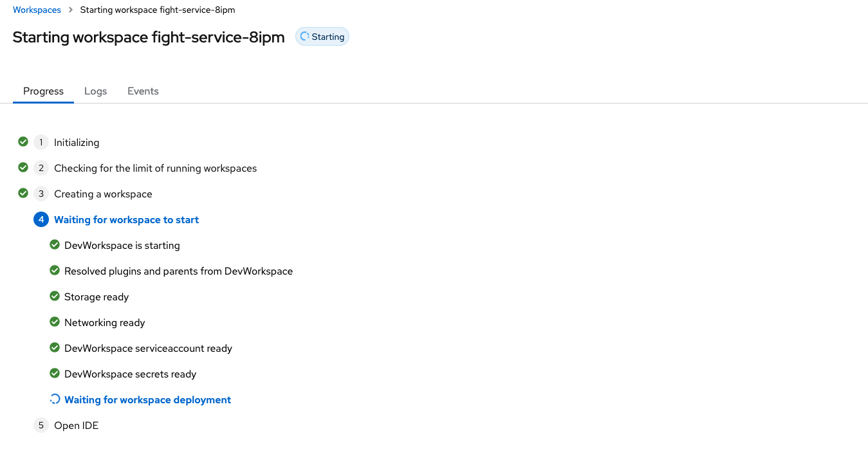Click check icon beside DevWorkspace secrets ready
This screenshot has width=868, height=474.
coord(55,373)
